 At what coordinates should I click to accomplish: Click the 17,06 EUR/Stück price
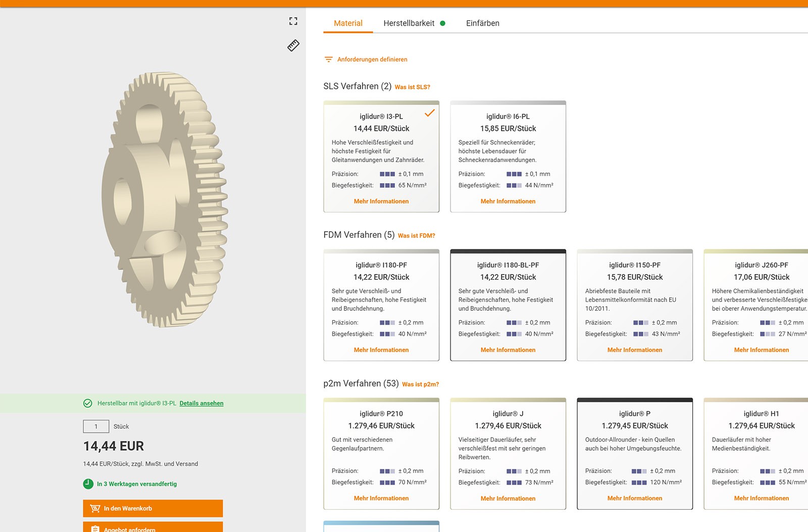762,277
